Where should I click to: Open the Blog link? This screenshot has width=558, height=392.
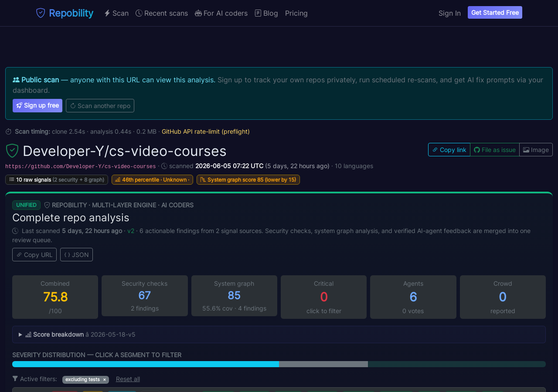[x=266, y=13]
